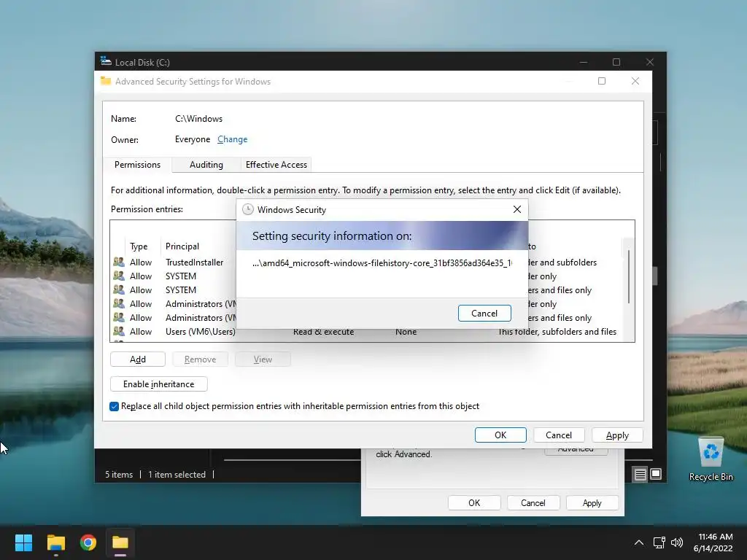Image resolution: width=747 pixels, height=560 pixels.
Task: Open the clock showing 11:46 AM
Action: pyautogui.click(x=713, y=542)
